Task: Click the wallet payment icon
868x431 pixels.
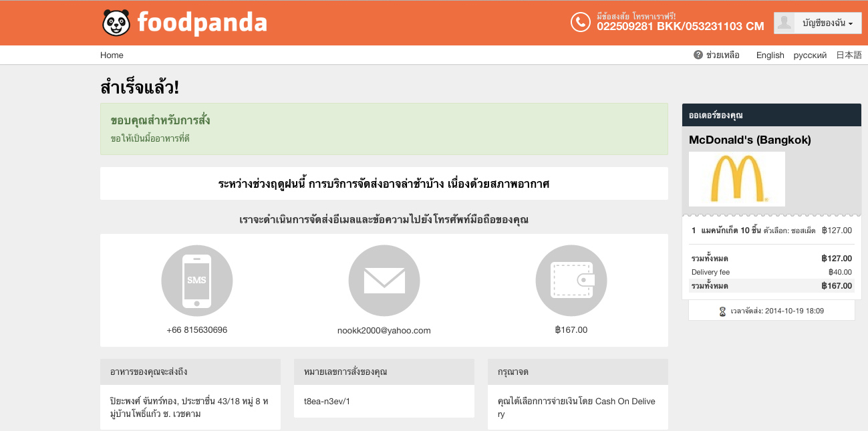Action: (x=571, y=280)
